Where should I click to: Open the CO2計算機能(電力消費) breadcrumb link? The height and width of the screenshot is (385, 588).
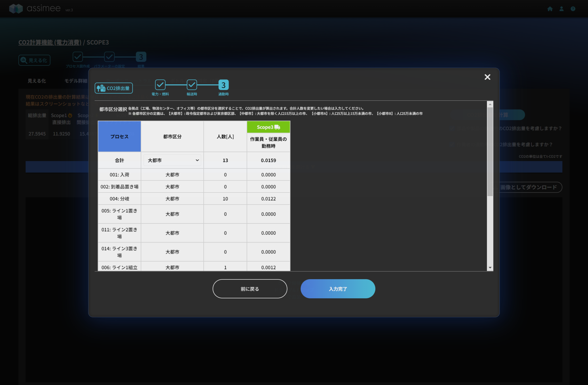click(50, 42)
